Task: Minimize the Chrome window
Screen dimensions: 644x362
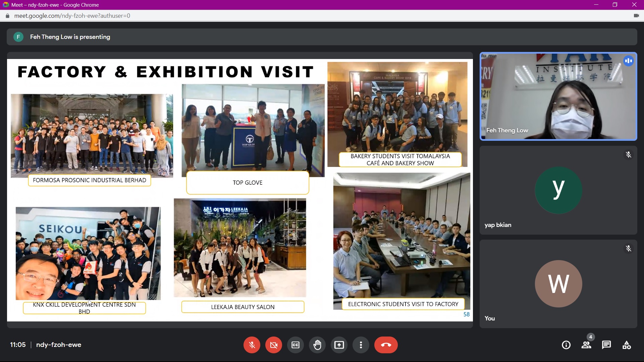Action: [x=596, y=5]
